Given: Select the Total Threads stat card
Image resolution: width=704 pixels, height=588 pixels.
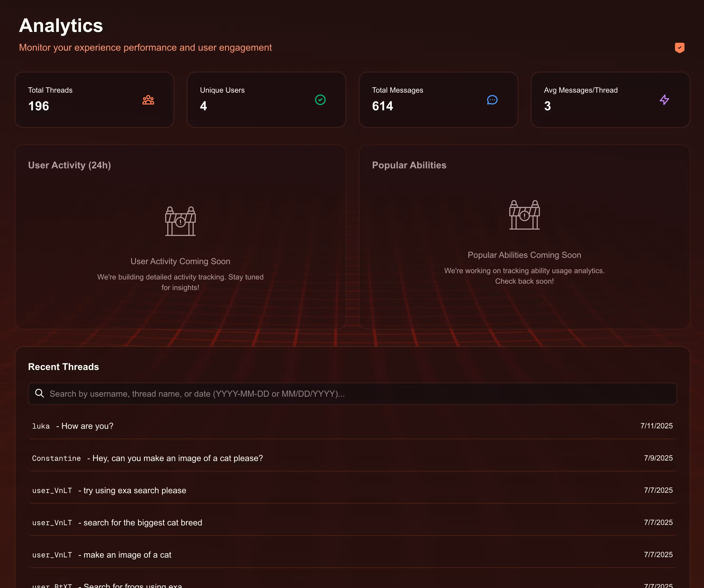Looking at the screenshot, I should click(x=94, y=99).
